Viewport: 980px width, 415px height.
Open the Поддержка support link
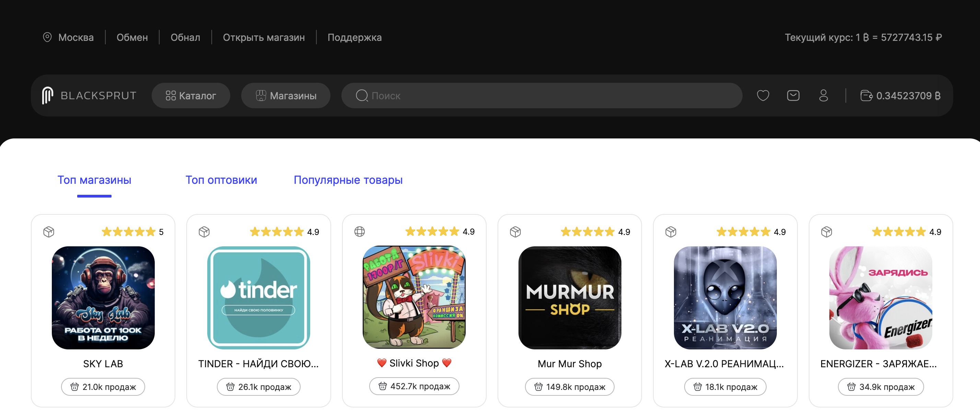pyautogui.click(x=354, y=37)
